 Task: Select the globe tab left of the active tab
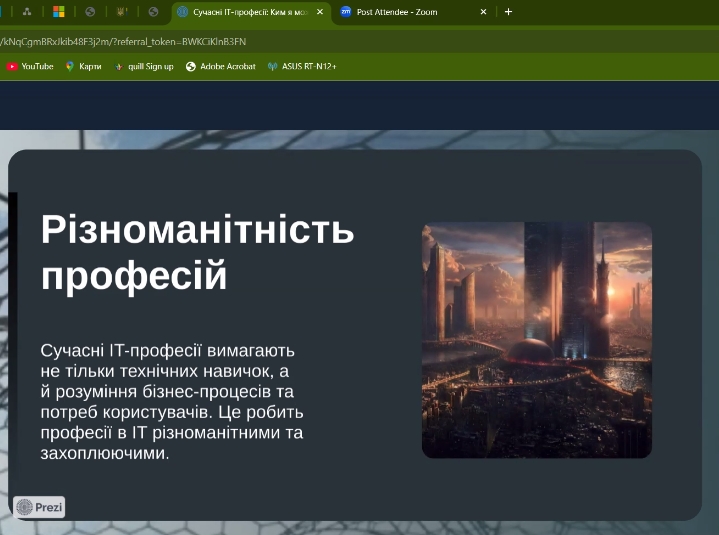pos(153,12)
